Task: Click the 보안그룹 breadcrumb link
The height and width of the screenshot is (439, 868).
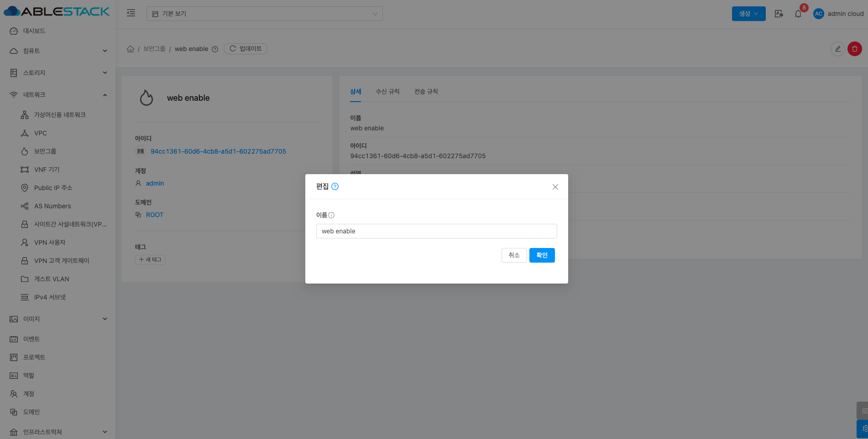Action: tap(154, 49)
